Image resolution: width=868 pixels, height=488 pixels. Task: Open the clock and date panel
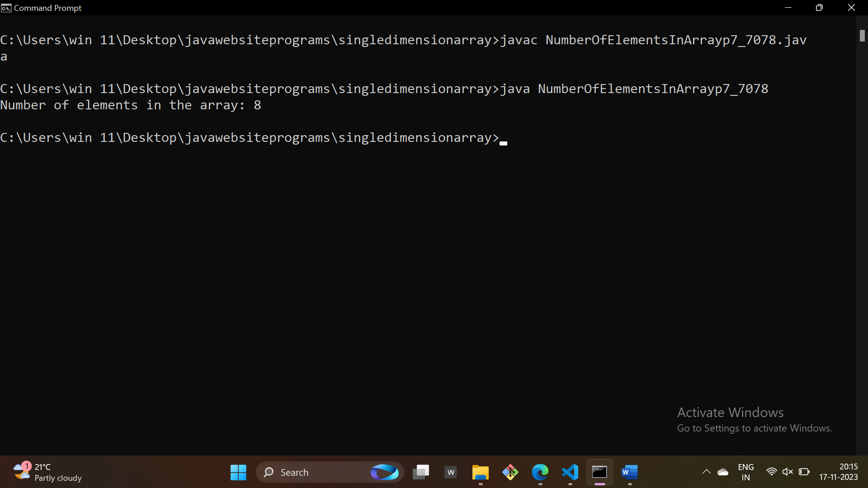(x=839, y=472)
